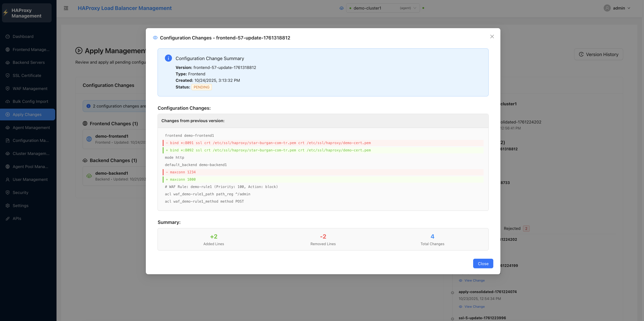Viewport: 644px width, 321px height.
Task: Click the 4 Total Changes count
Action: pyautogui.click(x=433, y=237)
